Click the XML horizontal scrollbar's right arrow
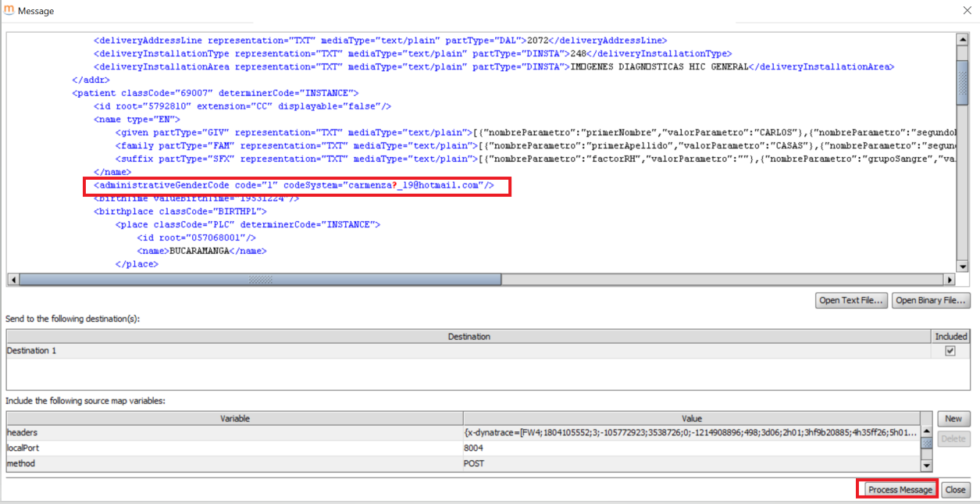The image size is (980, 504). point(950,280)
